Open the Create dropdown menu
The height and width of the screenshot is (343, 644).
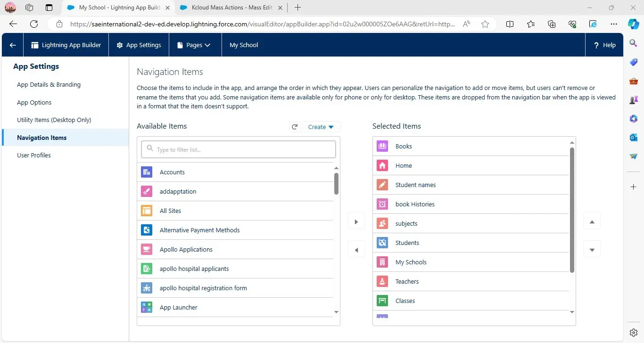tap(321, 127)
